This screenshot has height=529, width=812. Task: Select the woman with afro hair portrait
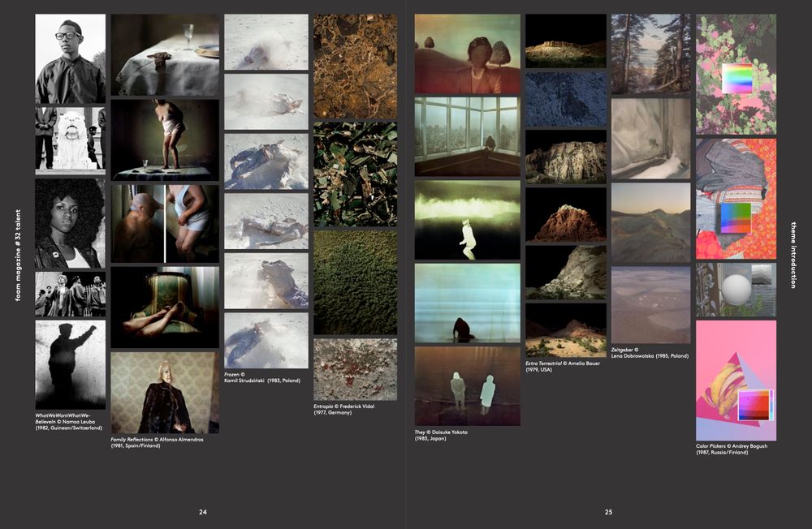pyautogui.click(x=70, y=224)
